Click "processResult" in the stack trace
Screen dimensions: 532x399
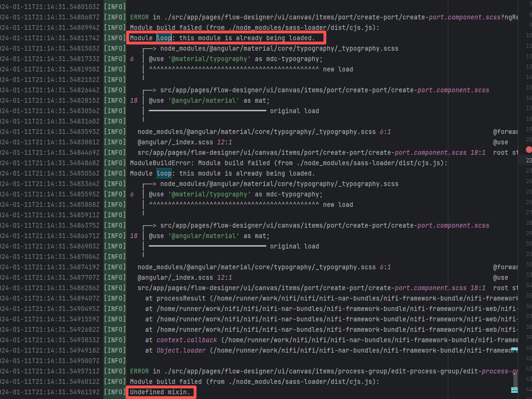181,298
